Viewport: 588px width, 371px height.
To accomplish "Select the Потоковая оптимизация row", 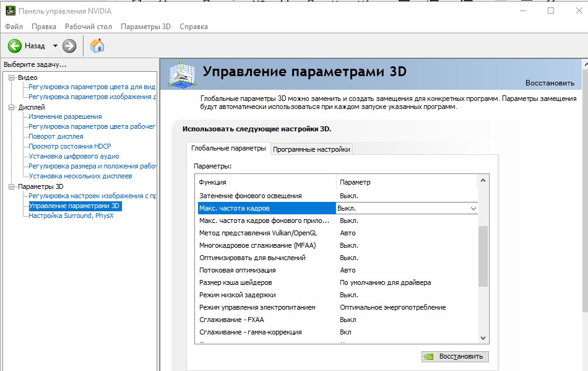I will tap(337, 270).
